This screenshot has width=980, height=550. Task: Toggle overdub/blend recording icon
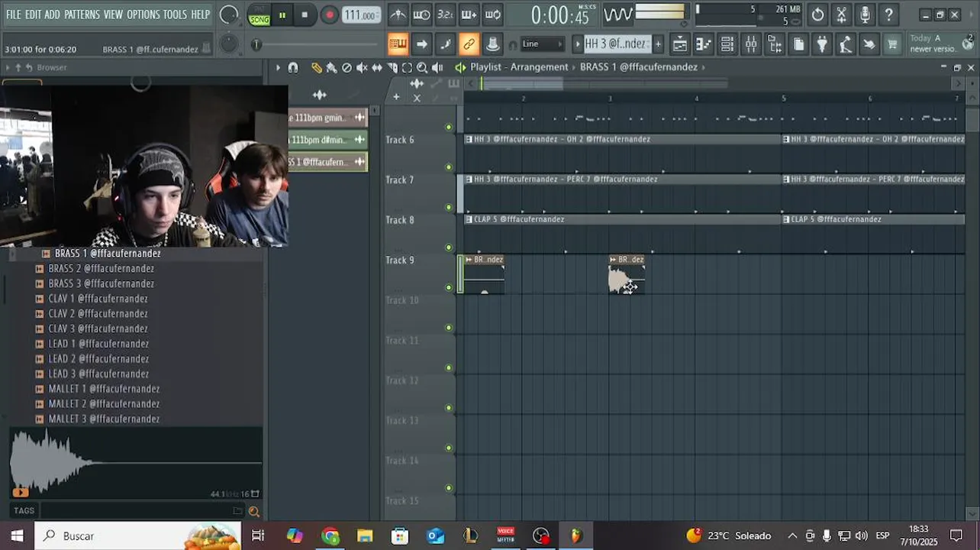(469, 15)
